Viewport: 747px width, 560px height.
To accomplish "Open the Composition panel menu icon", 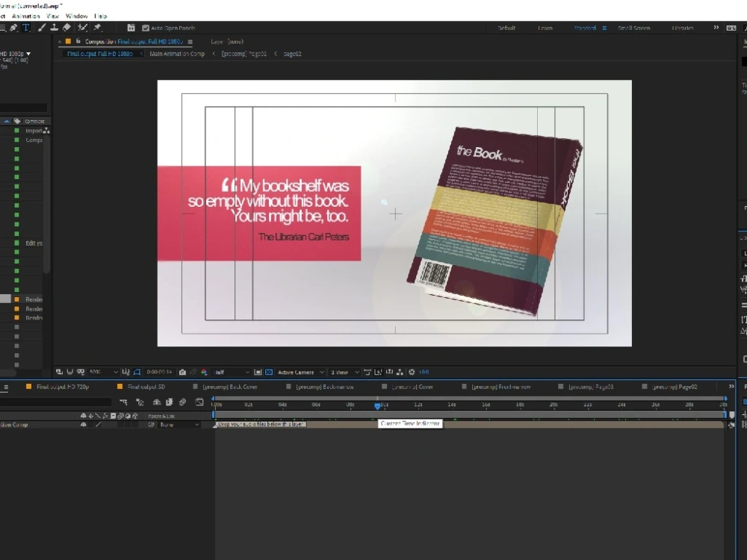I will click(x=190, y=42).
